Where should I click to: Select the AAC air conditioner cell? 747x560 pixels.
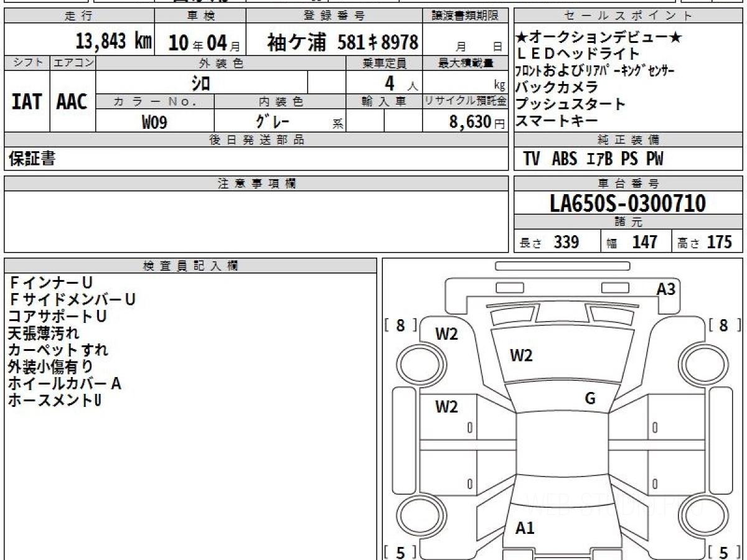[x=72, y=102]
